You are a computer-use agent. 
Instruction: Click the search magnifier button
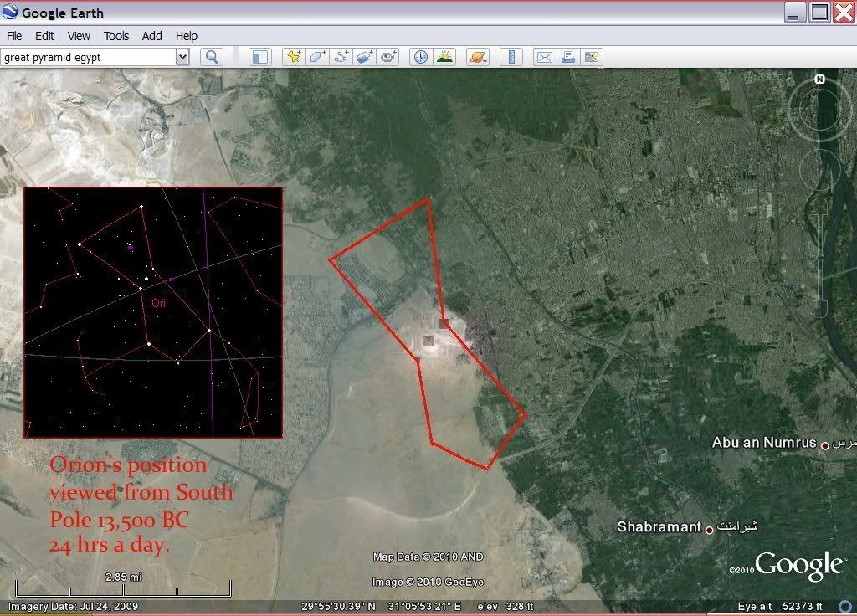[x=212, y=57]
